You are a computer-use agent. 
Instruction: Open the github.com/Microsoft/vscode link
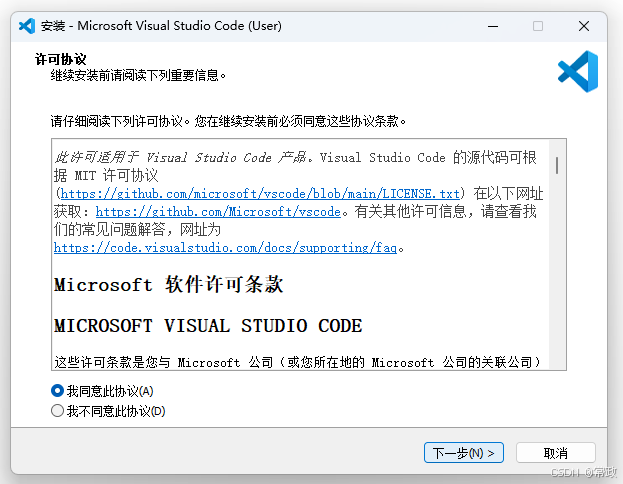[x=218, y=211]
